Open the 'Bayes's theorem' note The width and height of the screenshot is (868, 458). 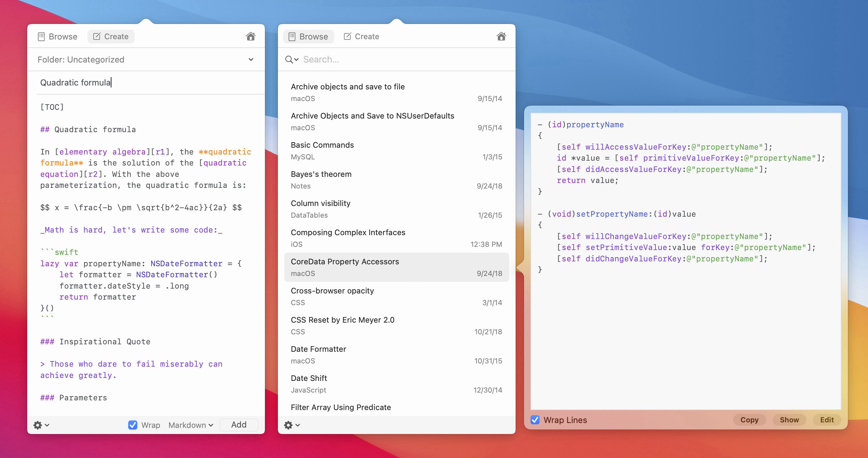click(x=396, y=180)
